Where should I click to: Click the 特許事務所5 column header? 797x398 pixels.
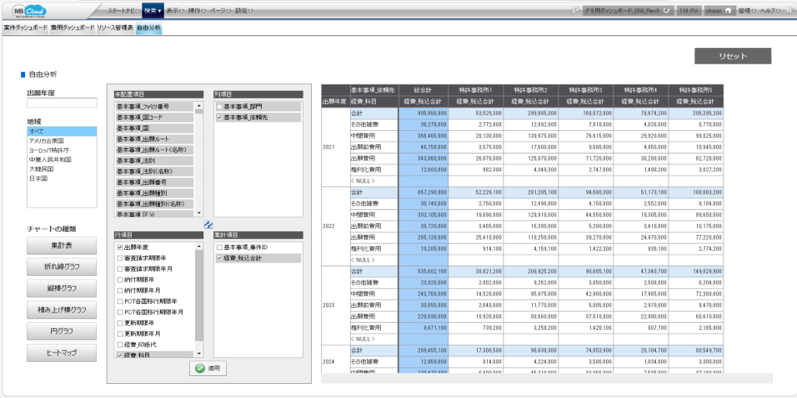[x=696, y=90]
